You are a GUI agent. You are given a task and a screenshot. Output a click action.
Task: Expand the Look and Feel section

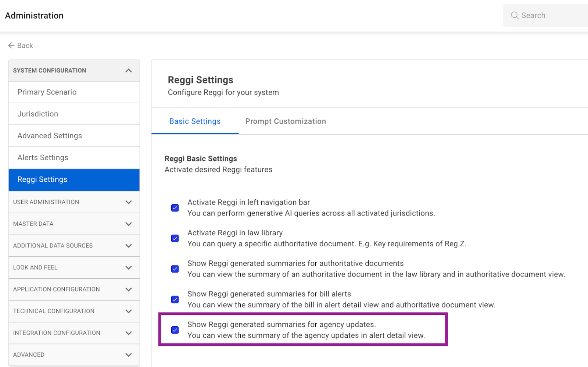[x=128, y=268]
